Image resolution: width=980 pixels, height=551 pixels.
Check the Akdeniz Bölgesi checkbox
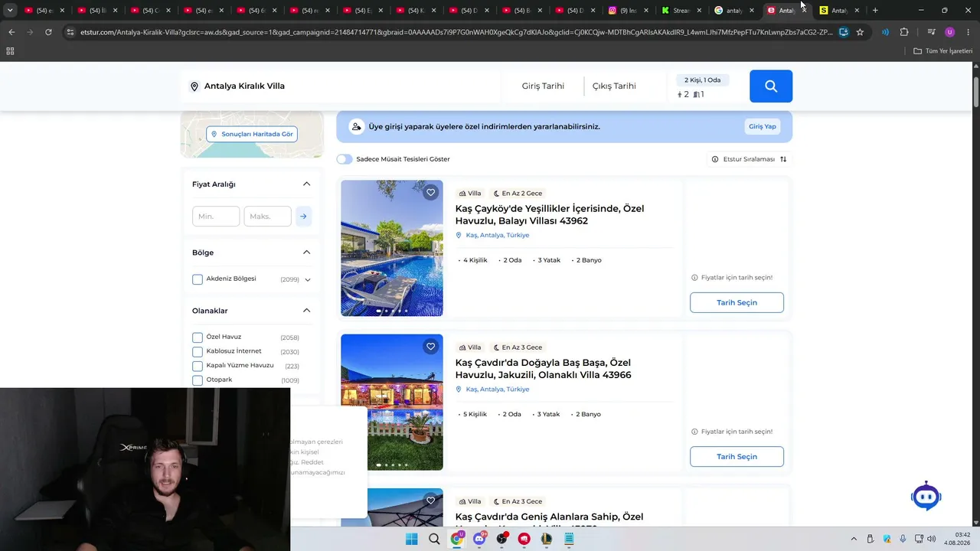[198, 279]
